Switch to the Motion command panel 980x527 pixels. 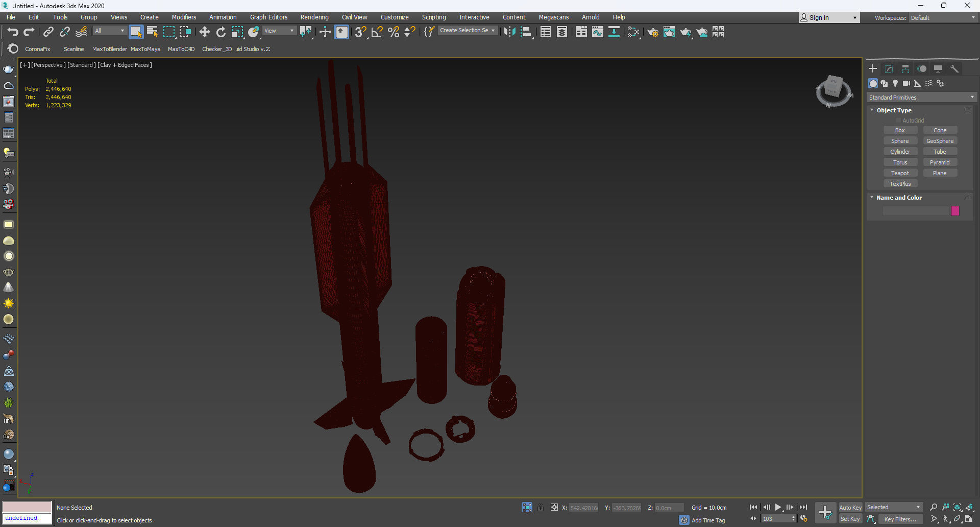click(x=922, y=69)
